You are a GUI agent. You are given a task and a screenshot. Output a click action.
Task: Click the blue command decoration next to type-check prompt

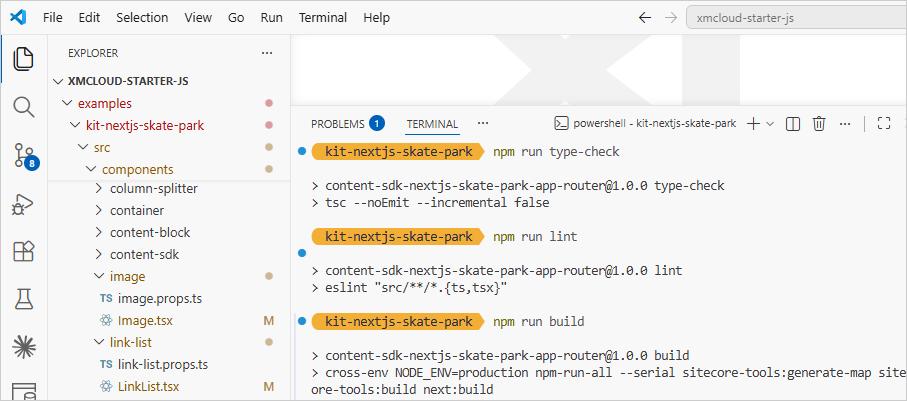tap(301, 152)
